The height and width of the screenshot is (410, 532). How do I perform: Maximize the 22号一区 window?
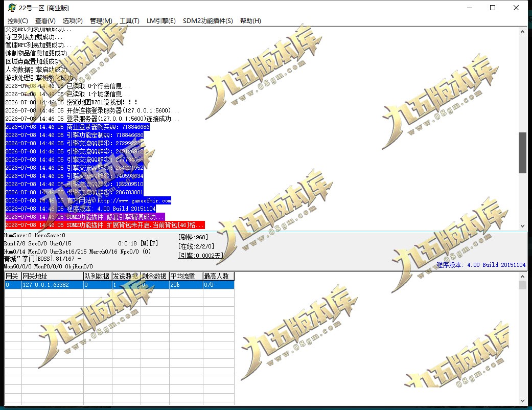point(493,8)
